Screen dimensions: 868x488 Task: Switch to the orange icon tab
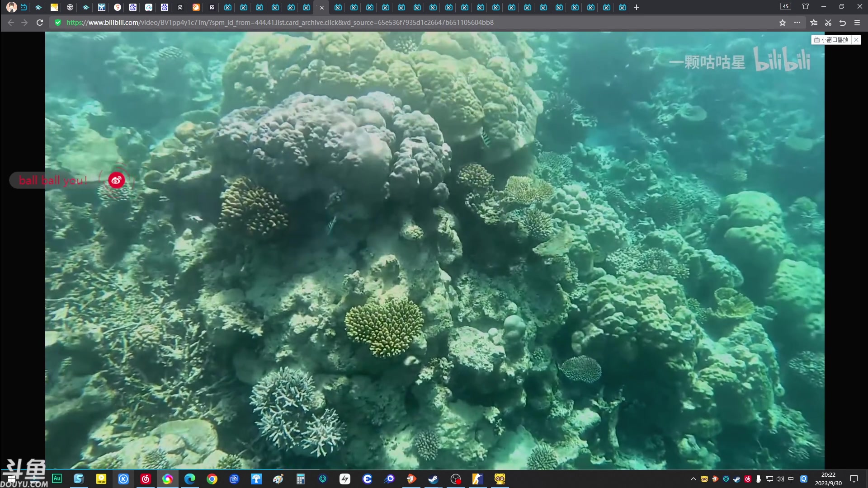(196, 7)
